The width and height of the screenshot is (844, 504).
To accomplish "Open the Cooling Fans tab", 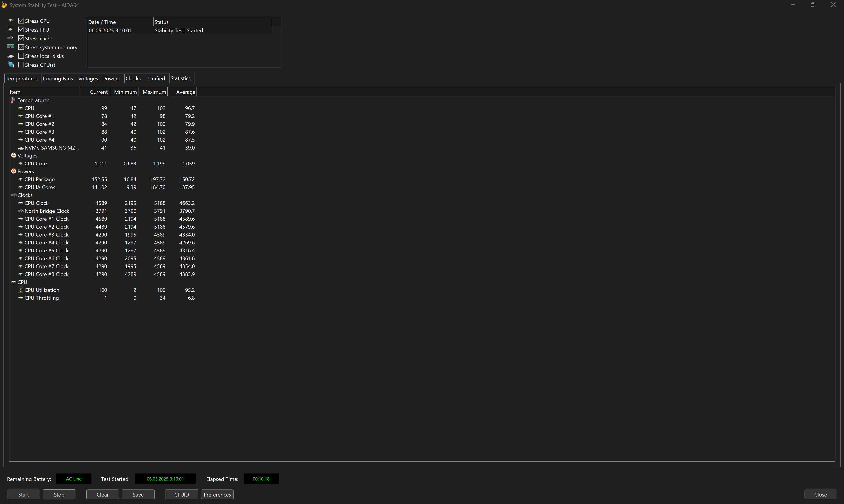I will pyautogui.click(x=58, y=78).
